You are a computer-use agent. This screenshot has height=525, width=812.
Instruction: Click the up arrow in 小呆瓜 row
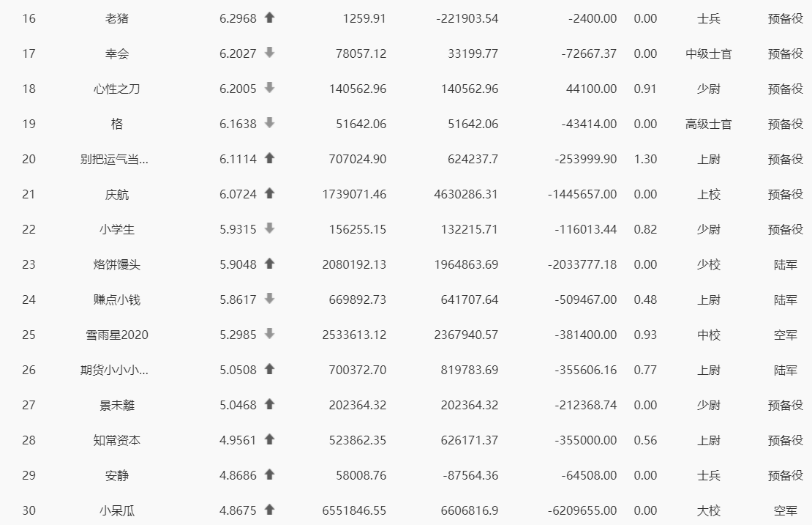coord(269,510)
